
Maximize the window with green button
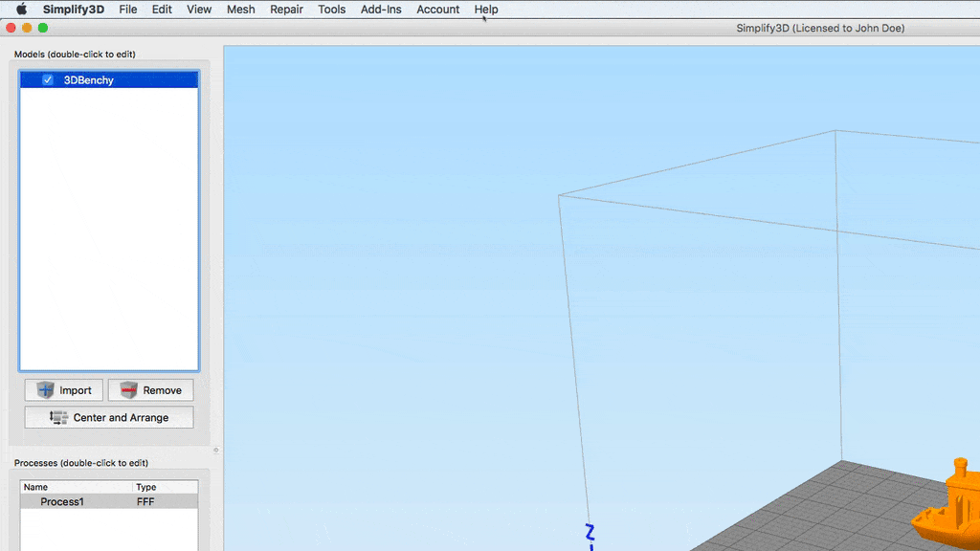click(x=43, y=28)
